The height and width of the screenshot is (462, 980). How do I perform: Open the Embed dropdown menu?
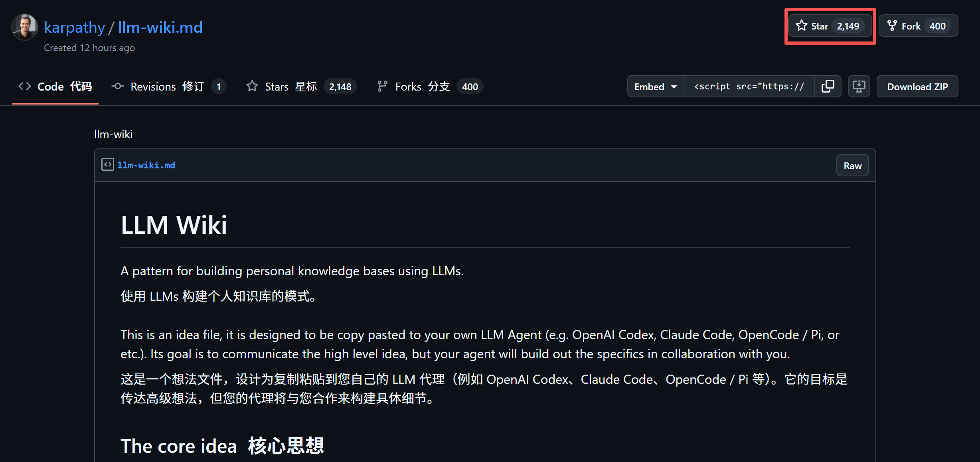point(654,86)
